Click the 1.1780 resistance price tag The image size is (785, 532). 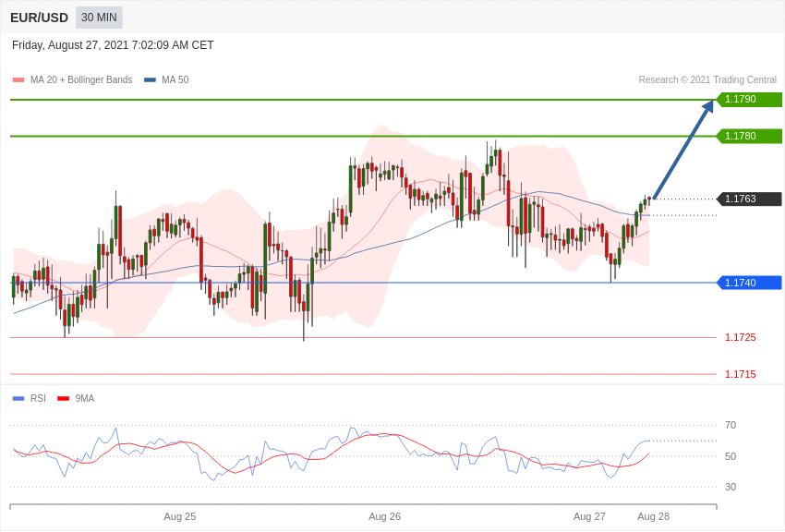[x=749, y=136]
